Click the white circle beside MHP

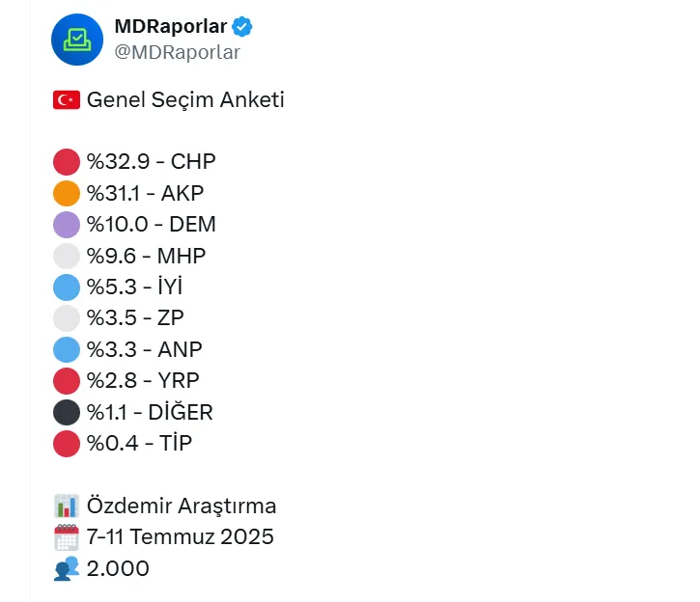click(67, 256)
